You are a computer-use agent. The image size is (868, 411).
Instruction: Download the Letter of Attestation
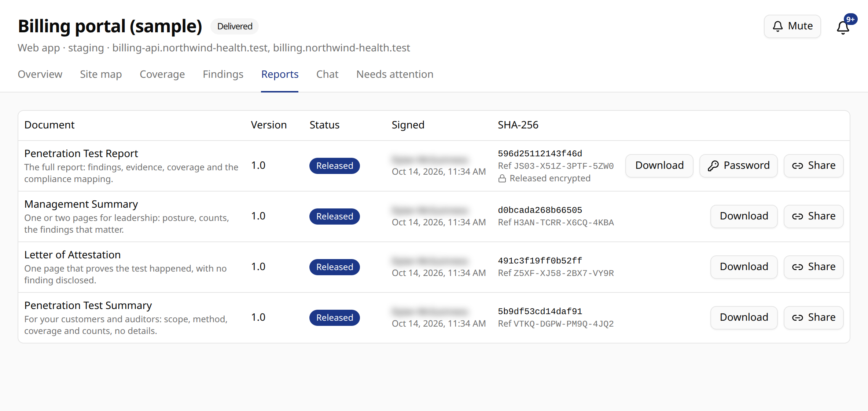tap(744, 267)
